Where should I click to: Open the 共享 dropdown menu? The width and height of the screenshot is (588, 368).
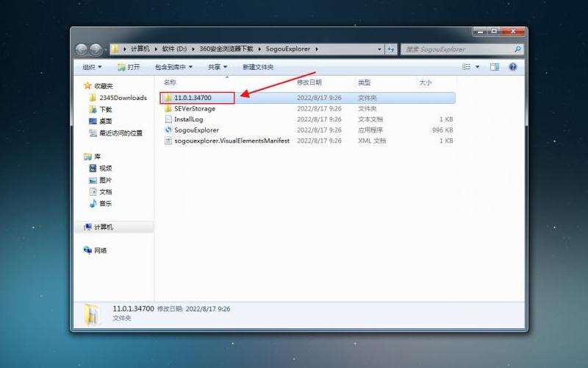pyautogui.click(x=218, y=67)
